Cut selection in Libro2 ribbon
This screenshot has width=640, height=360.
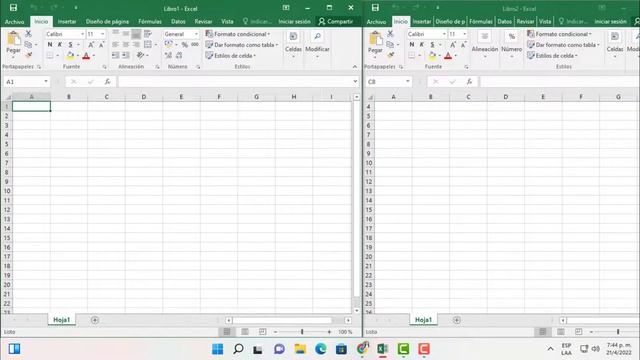[391, 34]
